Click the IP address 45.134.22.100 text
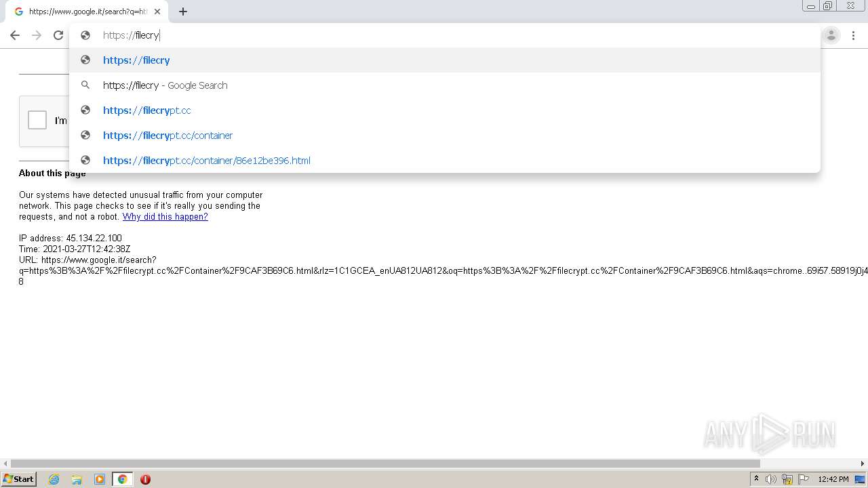Viewport: 868px width, 488px height. [71, 239]
